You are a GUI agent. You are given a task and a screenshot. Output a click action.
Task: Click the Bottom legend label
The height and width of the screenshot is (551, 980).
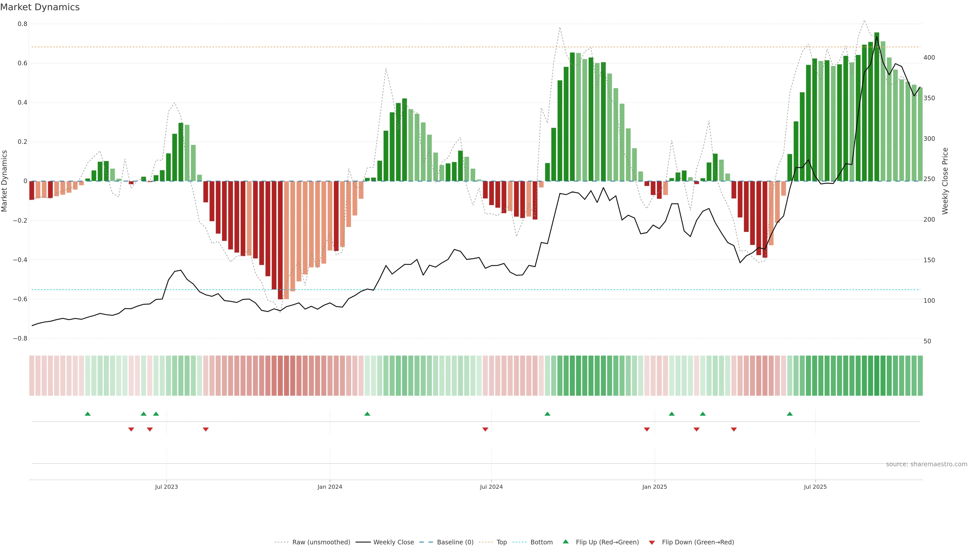[541, 542]
